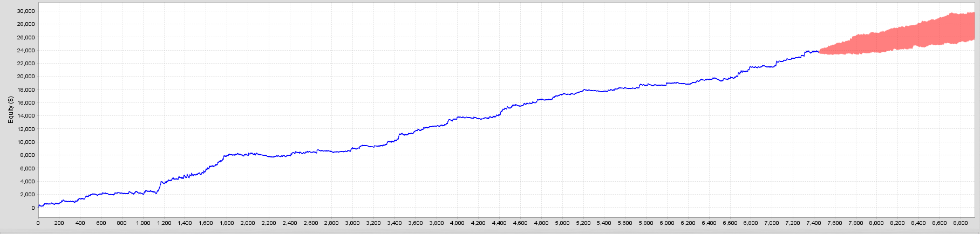980x234 pixels.
Task: Pick the 2,400 trade-number tick label
Action: (290, 223)
